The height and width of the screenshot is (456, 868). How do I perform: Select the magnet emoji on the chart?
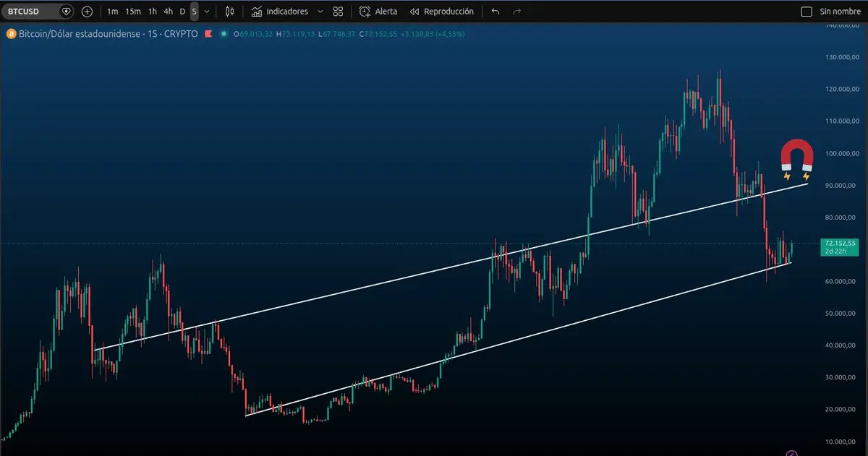click(x=796, y=160)
